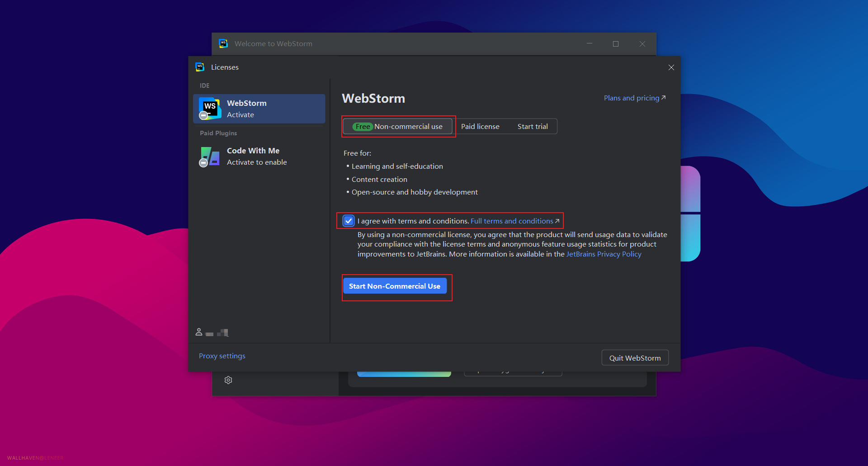This screenshot has width=868, height=466.
Task: Click the Welcome to WebStorm window icon
Action: [x=223, y=43]
